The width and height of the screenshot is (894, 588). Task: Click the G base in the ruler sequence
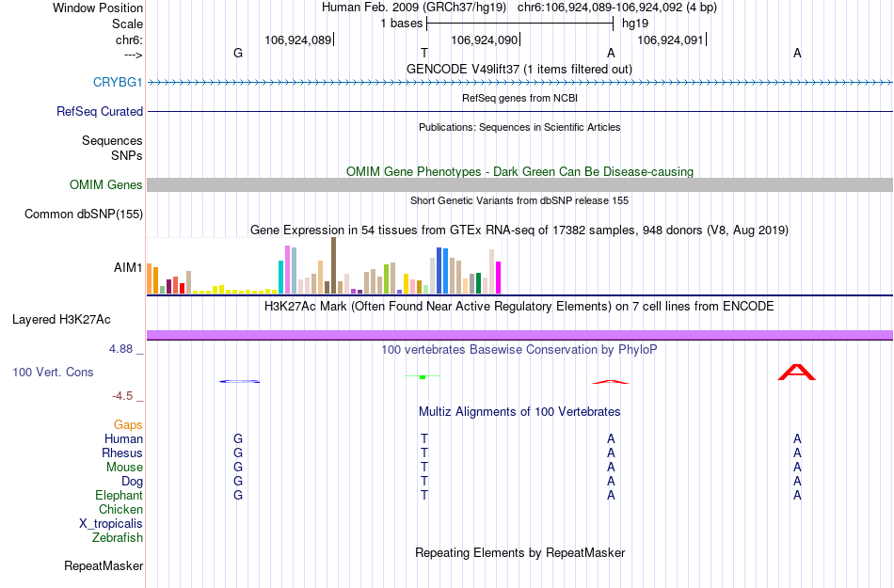tap(238, 53)
